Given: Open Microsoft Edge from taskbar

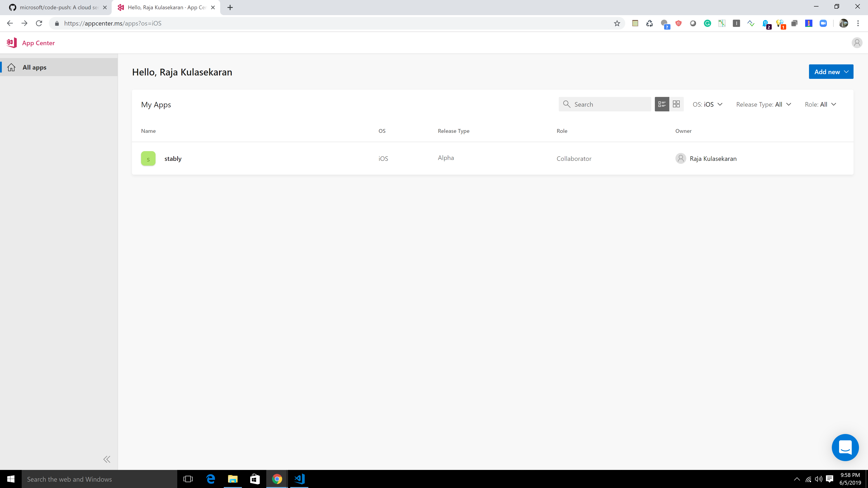Looking at the screenshot, I should [x=211, y=479].
